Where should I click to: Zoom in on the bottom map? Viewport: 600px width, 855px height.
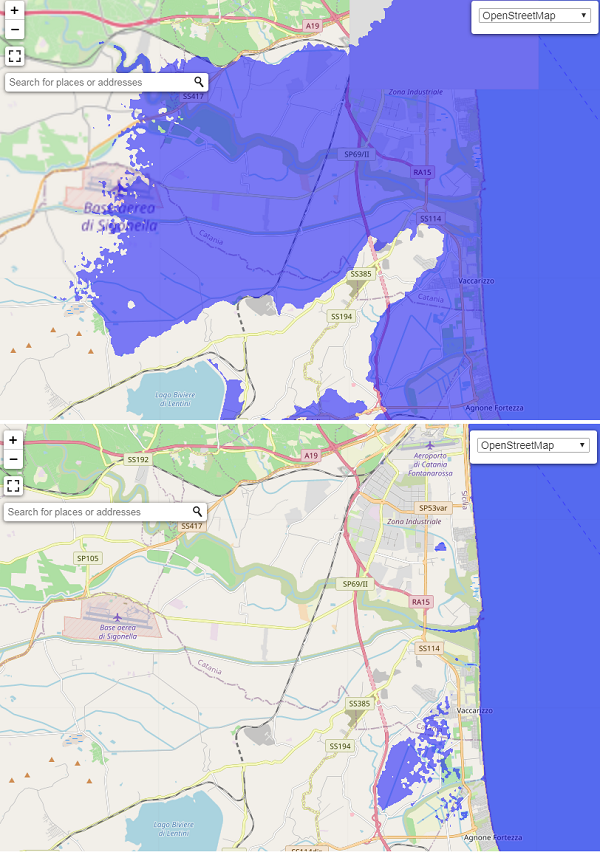13,439
